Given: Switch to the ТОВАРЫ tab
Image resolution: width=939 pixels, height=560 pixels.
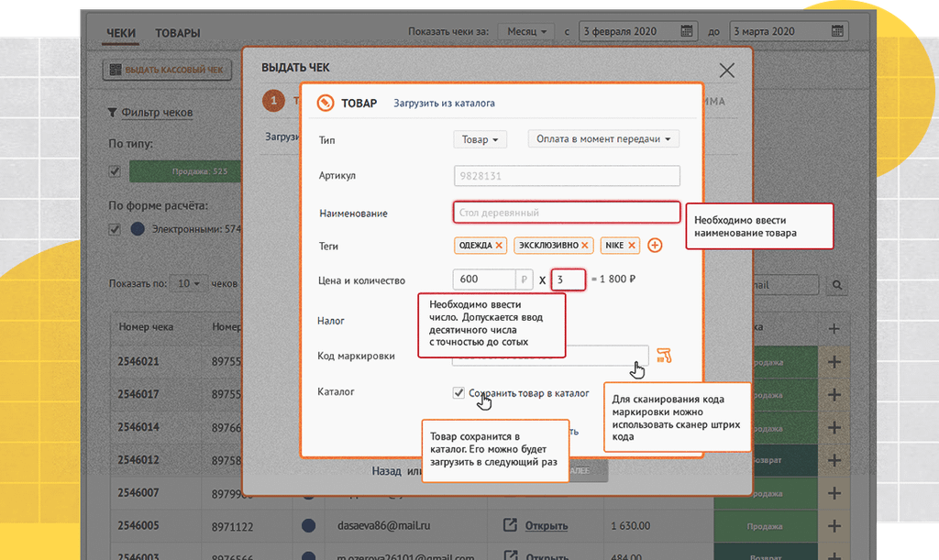Looking at the screenshot, I should tap(177, 34).
